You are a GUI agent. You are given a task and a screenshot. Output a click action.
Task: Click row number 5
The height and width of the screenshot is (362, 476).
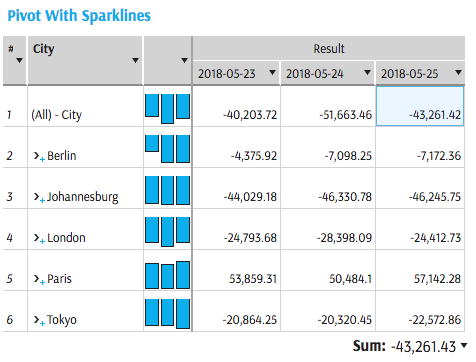(x=9, y=279)
